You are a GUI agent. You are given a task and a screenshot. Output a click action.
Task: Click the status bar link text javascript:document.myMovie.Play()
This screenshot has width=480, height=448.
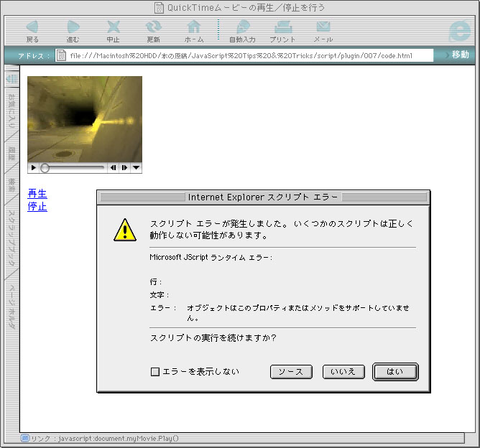pos(118,438)
